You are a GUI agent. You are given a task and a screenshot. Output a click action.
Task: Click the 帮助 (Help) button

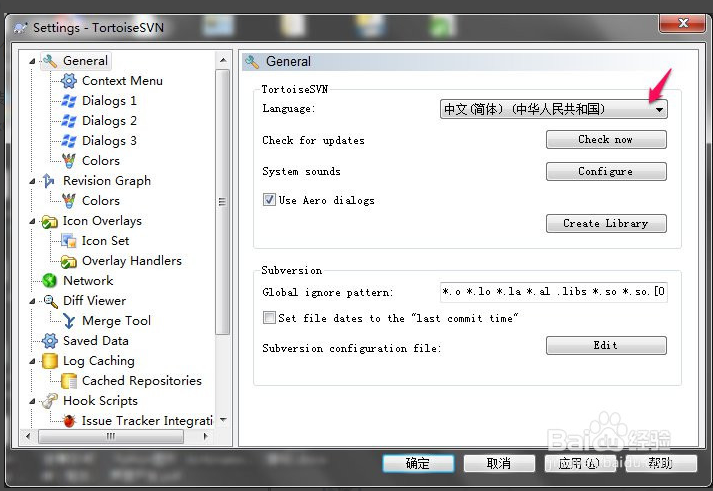click(x=661, y=463)
